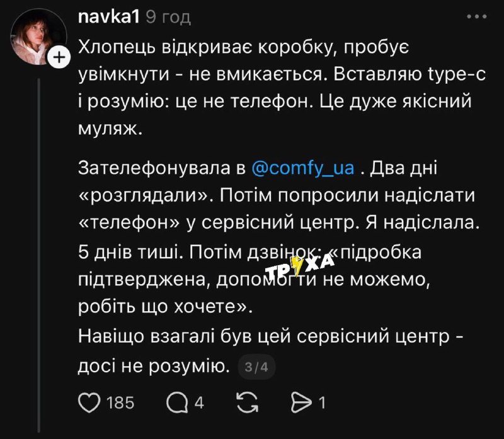Click the share count of 1
504x439 pixels.
coord(322,402)
